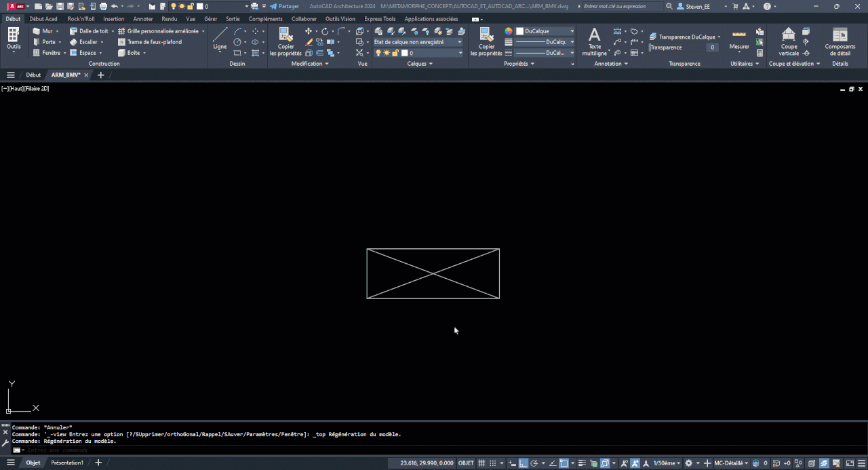The height and width of the screenshot is (470, 868).
Task: Click the add layout plus button
Action: point(98,463)
